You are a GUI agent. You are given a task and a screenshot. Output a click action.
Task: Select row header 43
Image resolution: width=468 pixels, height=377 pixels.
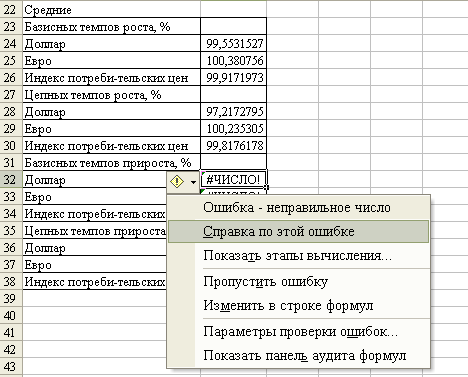tap(11, 367)
